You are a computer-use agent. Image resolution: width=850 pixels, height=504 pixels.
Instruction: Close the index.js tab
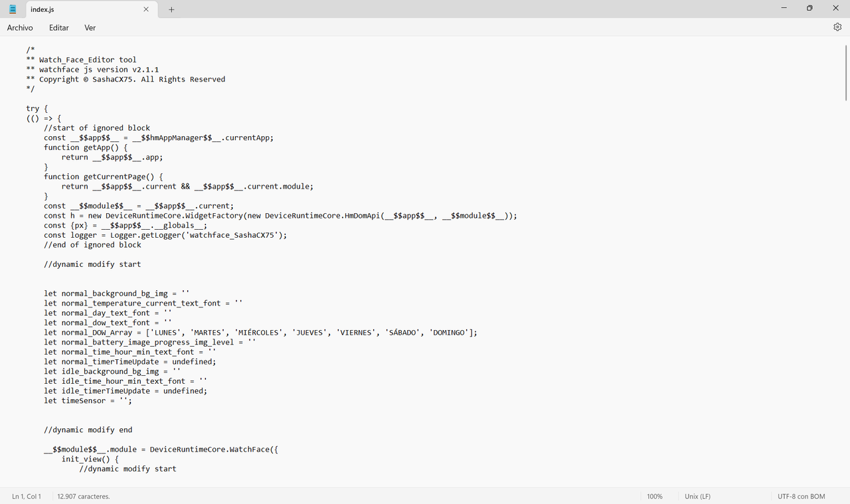click(x=146, y=9)
